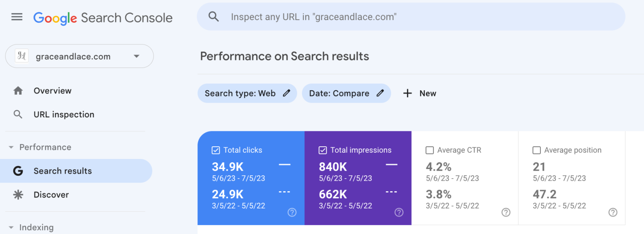Click the help icon on Total clicks card
This screenshot has height=234, width=644.
292,212
